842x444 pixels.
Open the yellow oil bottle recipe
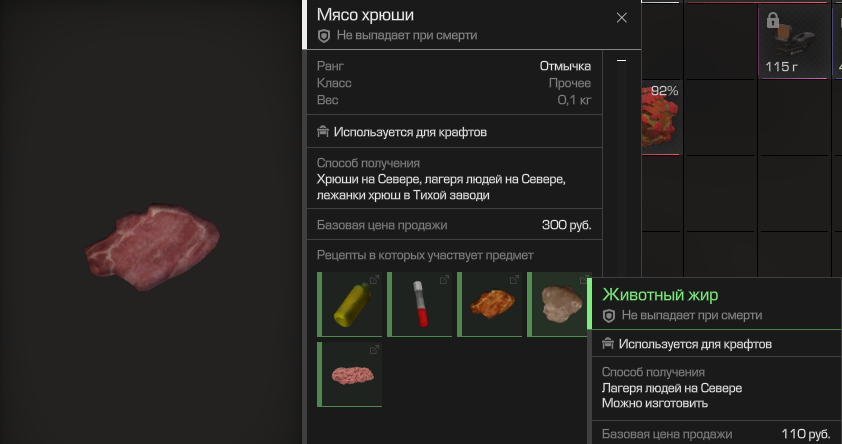click(350, 304)
